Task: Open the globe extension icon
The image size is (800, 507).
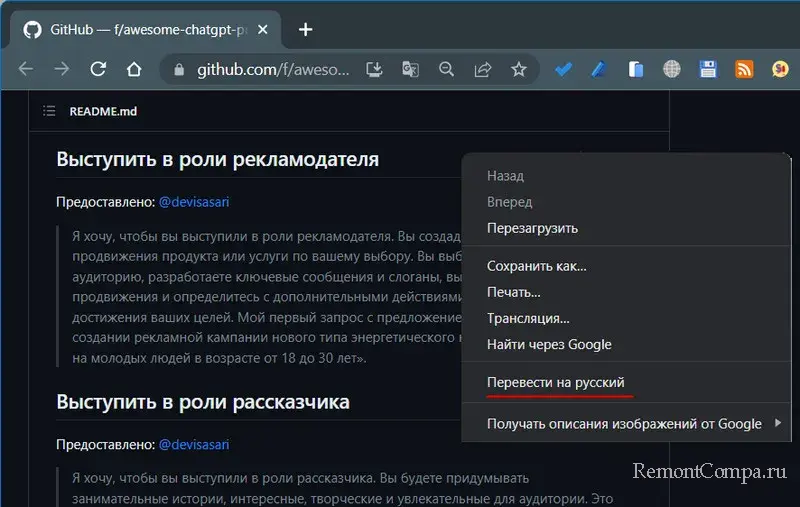Action: tap(672, 70)
